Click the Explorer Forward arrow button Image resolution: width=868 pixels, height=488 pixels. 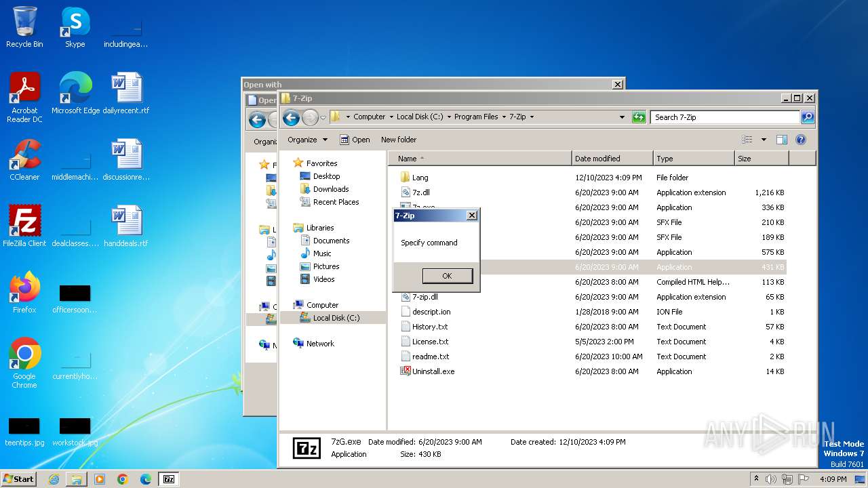point(310,117)
